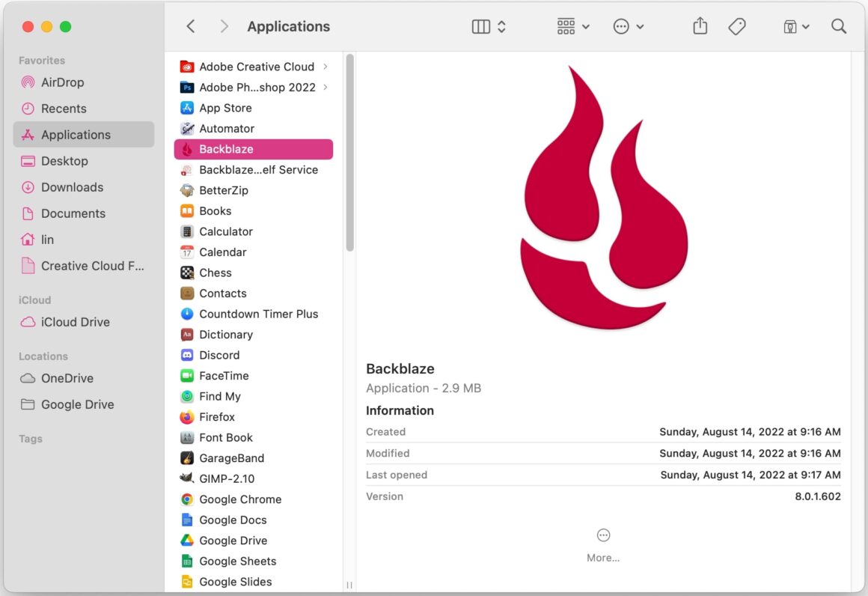Expand the Adobe Creative Cloud disclosure chevron
The width and height of the screenshot is (868, 596).
(x=324, y=66)
